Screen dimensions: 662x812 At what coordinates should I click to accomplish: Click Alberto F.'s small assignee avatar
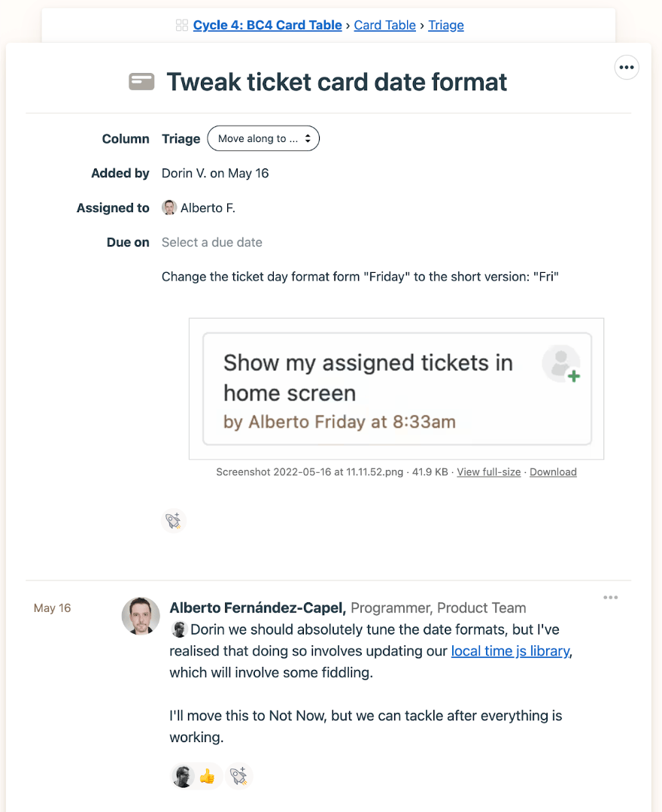169,208
